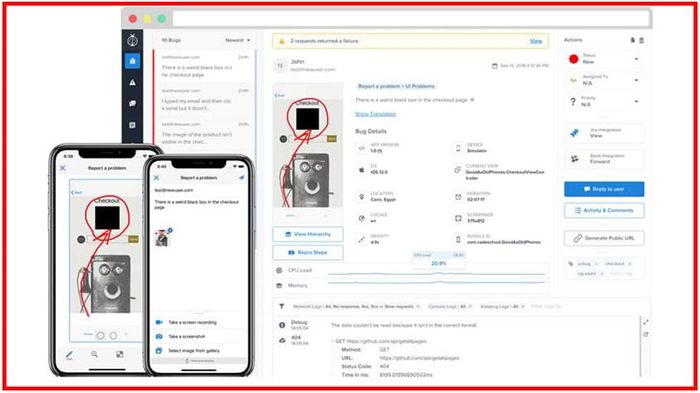This screenshot has width=700, height=393.
Task: Open the Newest sort dropdown in bug list
Action: [238, 40]
